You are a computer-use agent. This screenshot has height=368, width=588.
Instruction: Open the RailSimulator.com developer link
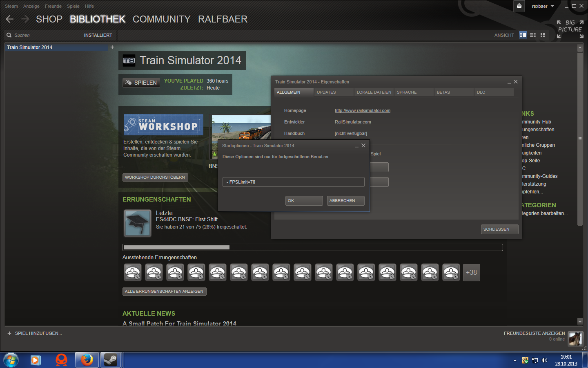pos(353,122)
